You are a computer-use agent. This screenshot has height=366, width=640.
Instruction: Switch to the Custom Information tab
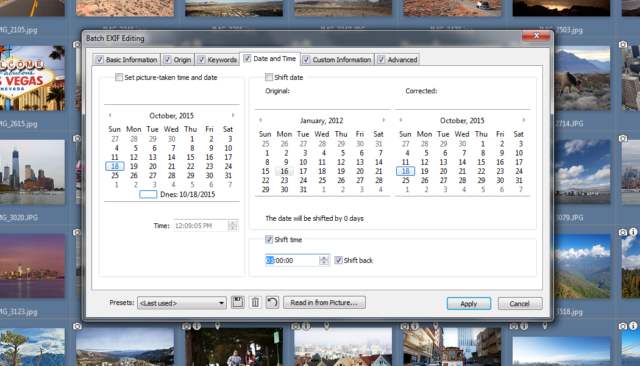click(x=337, y=60)
